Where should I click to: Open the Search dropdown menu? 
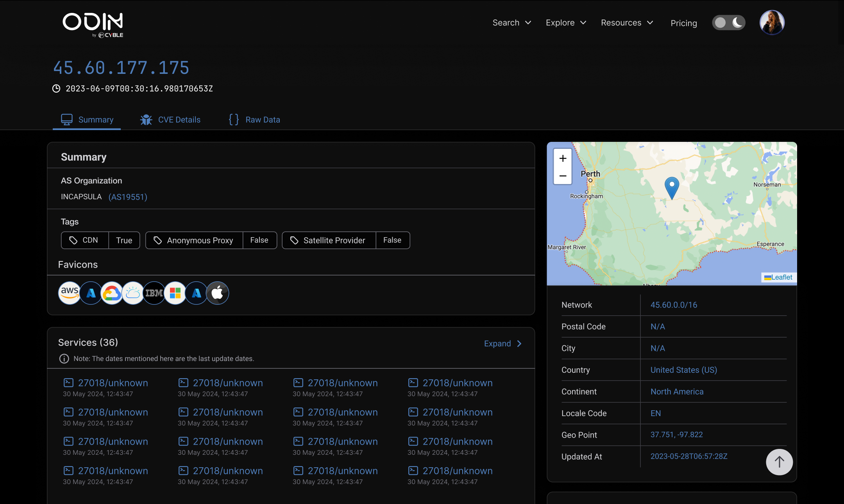click(x=512, y=23)
